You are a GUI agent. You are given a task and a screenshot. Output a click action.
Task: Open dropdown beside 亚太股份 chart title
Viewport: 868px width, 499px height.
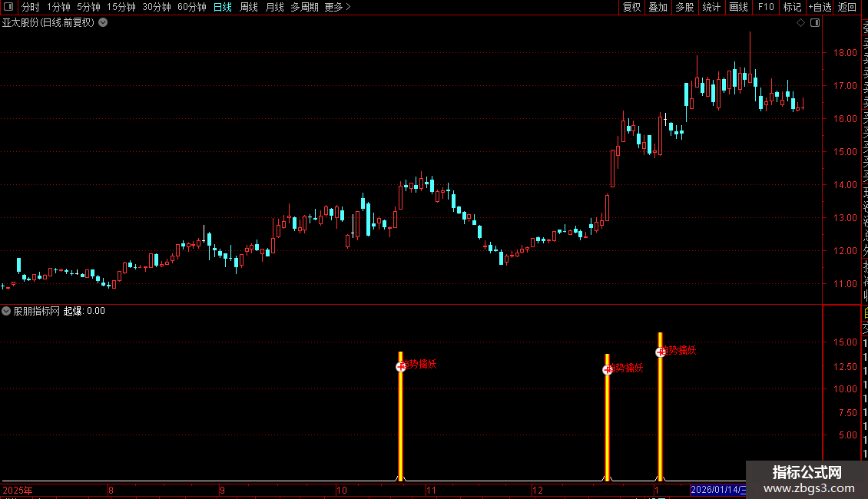click(x=103, y=23)
